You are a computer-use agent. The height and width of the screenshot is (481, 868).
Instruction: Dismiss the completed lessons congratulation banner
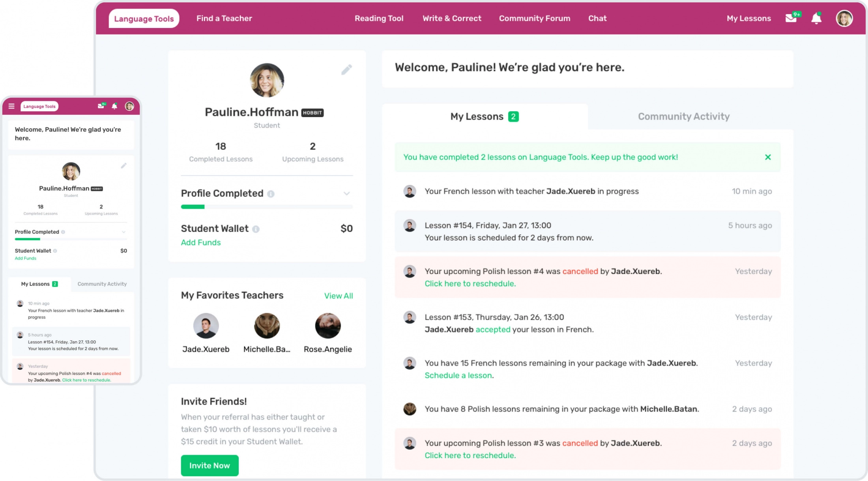[768, 157]
